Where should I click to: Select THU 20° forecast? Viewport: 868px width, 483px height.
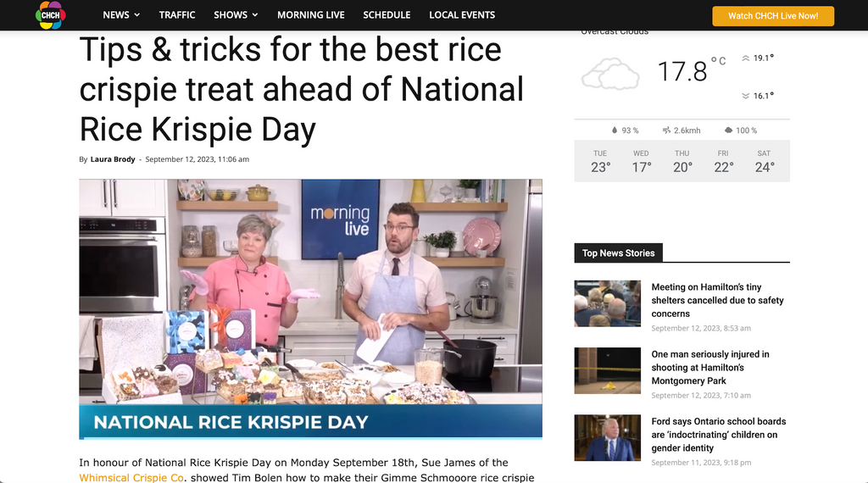682,161
